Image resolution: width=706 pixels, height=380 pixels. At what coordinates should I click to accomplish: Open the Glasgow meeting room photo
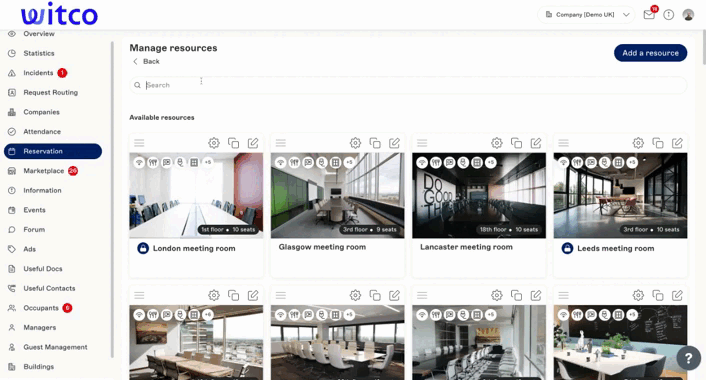click(x=338, y=195)
